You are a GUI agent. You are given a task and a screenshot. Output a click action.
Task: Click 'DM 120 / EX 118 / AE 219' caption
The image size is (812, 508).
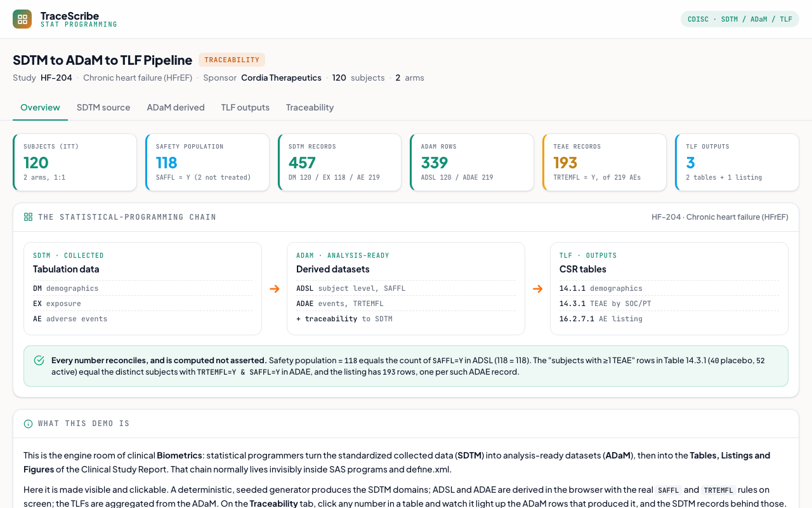coord(334,178)
